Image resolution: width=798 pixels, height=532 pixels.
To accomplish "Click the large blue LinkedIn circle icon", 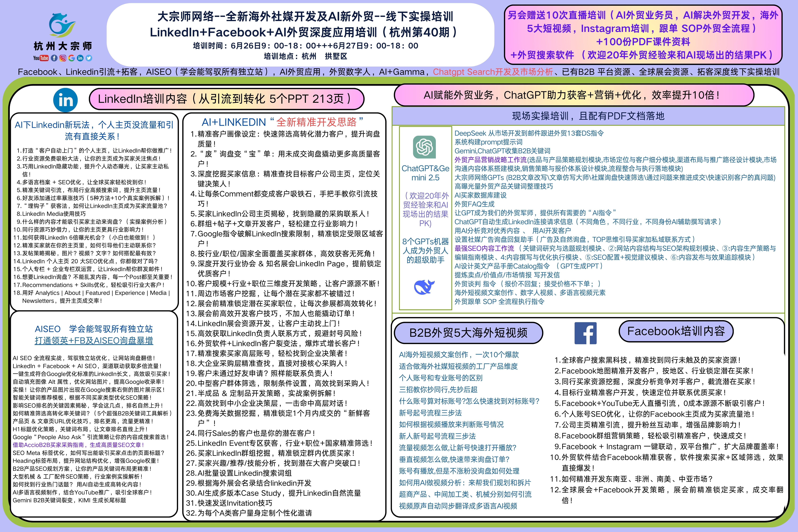I will point(65,100).
